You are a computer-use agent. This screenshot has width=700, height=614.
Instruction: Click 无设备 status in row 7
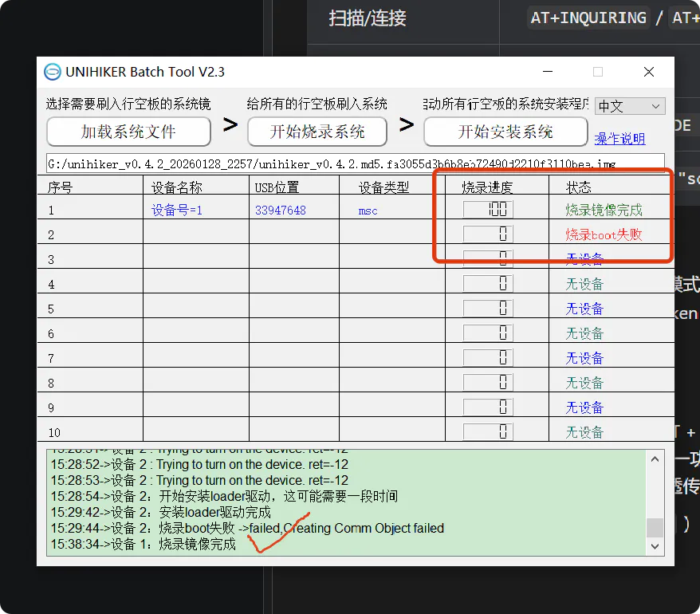pos(584,358)
